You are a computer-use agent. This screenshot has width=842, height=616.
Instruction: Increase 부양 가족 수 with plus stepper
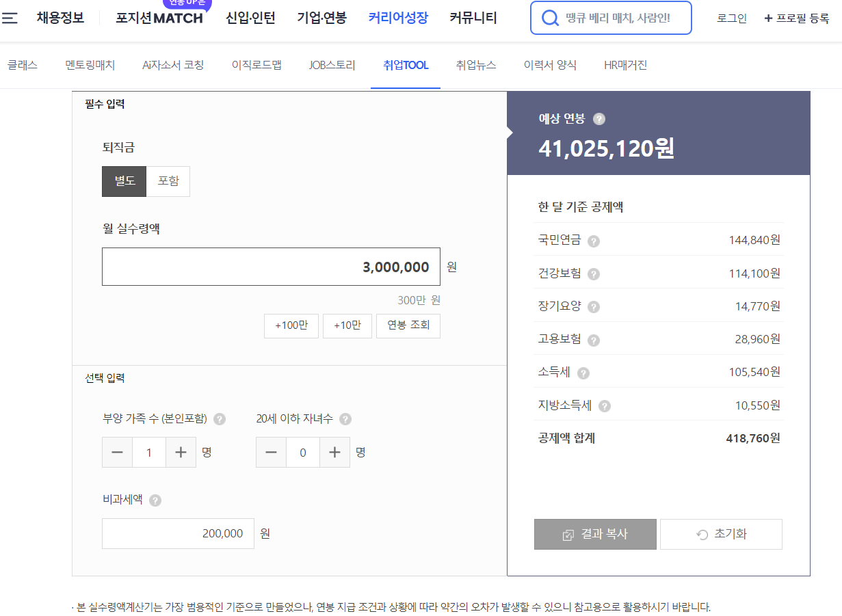[181, 452]
